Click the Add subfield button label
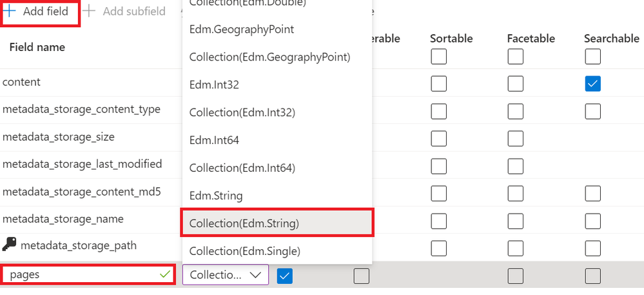This screenshot has width=644, height=295. pos(133,11)
